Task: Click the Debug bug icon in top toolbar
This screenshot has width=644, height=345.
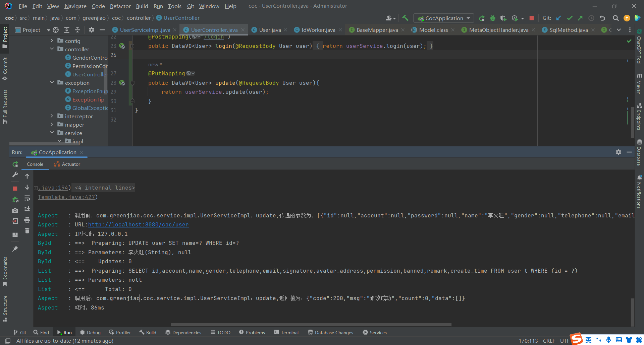Action: (x=493, y=18)
